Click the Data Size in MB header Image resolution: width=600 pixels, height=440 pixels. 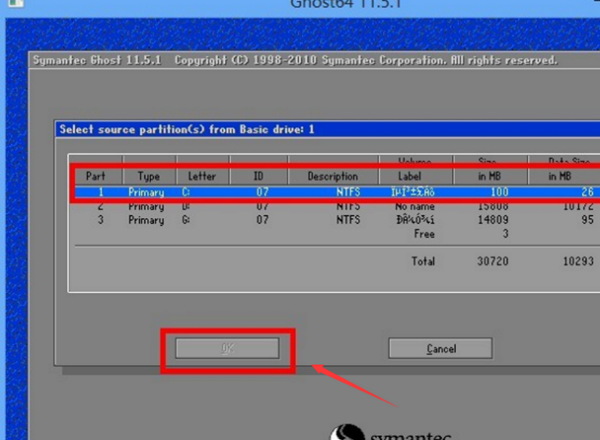click(564, 170)
